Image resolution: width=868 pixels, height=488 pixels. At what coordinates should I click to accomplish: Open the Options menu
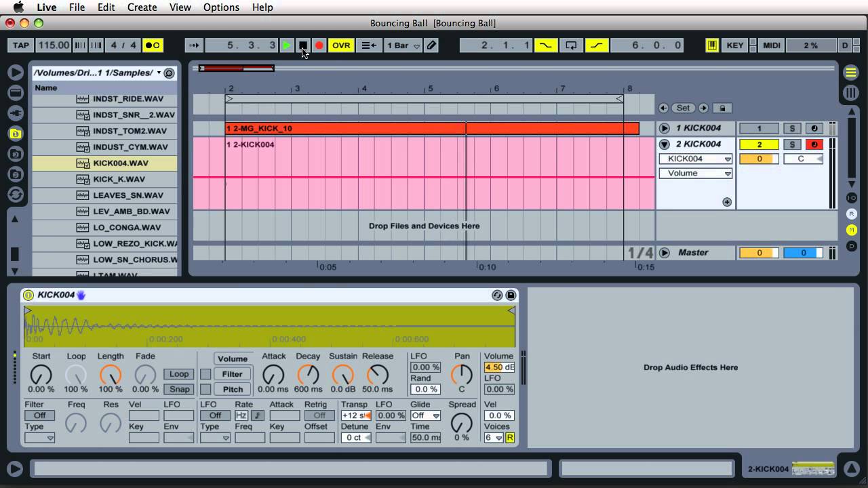point(221,7)
